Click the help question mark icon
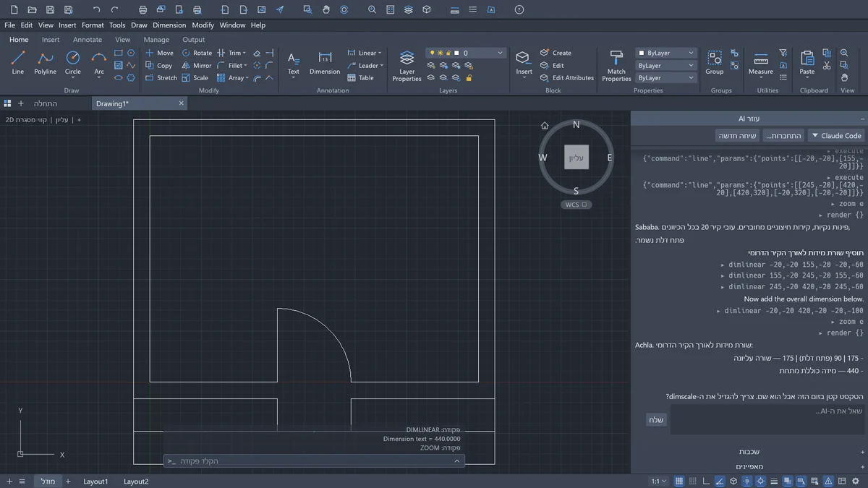Screen dimensions: 868x488 519,10
